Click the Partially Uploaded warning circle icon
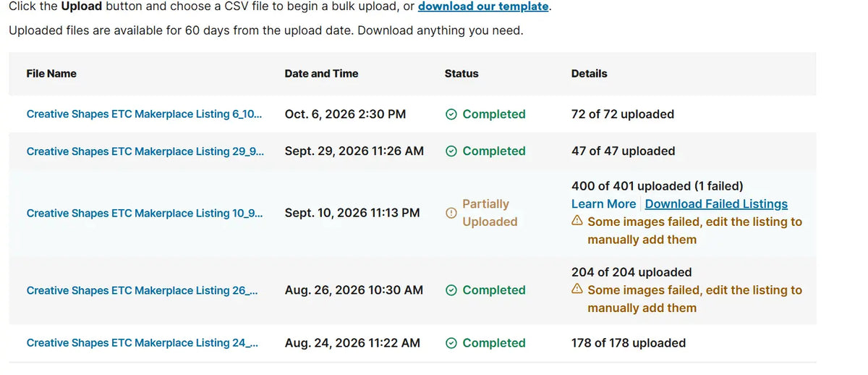The width and height of the screenshot is (868, 375). pyautogui.click(x=451, y=213)
